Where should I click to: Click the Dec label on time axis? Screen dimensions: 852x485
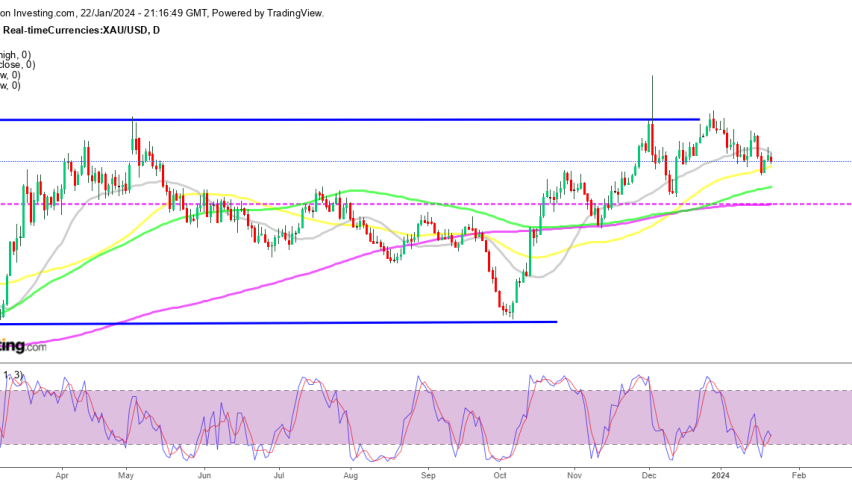click(649, 475)
